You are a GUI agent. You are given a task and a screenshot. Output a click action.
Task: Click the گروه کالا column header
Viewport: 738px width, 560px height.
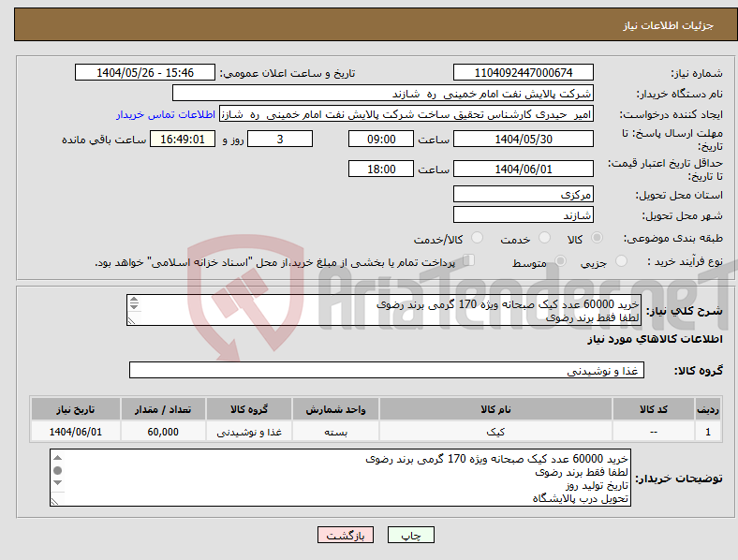249,409
